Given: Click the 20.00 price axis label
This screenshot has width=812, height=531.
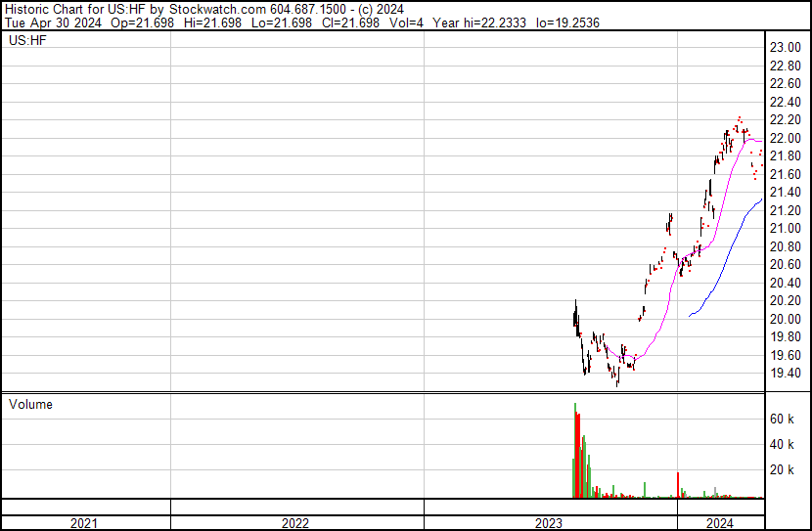Looking at the screenshot, I should click(x=785, y=319).
